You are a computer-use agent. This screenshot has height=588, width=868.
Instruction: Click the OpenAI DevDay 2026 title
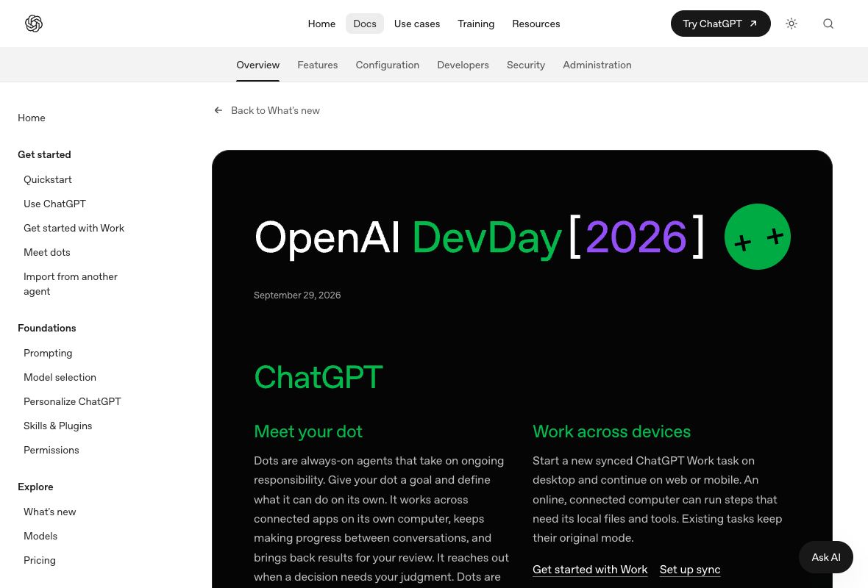coord(479,238)
